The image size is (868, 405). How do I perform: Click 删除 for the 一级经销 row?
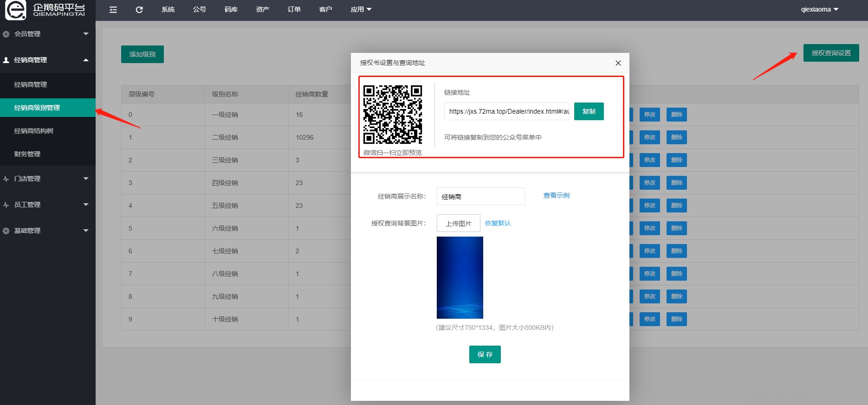click(x=677, y=115)
